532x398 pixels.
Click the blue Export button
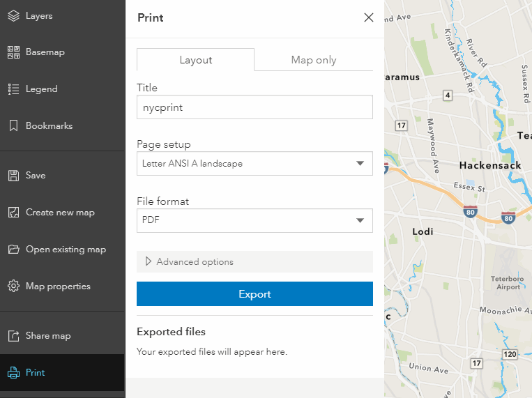(254, 294)
